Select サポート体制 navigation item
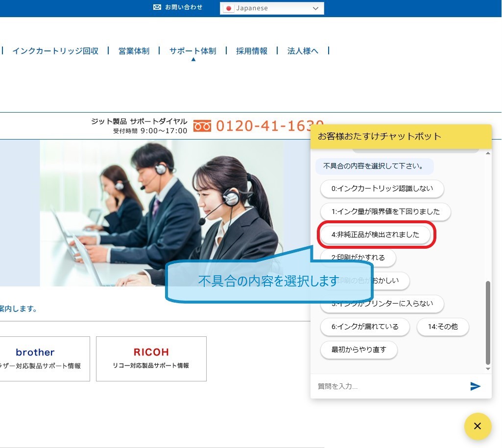Screen dimensions: 502x448 (x=192, y=51)
